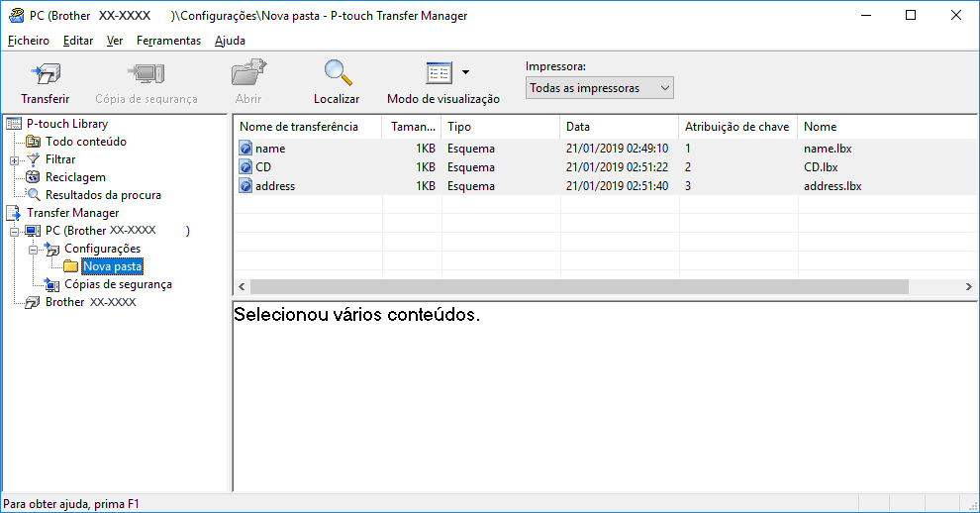980x513 pixels.
Task: Click the Localizar magnifier icon
Action: click(338, 73)
